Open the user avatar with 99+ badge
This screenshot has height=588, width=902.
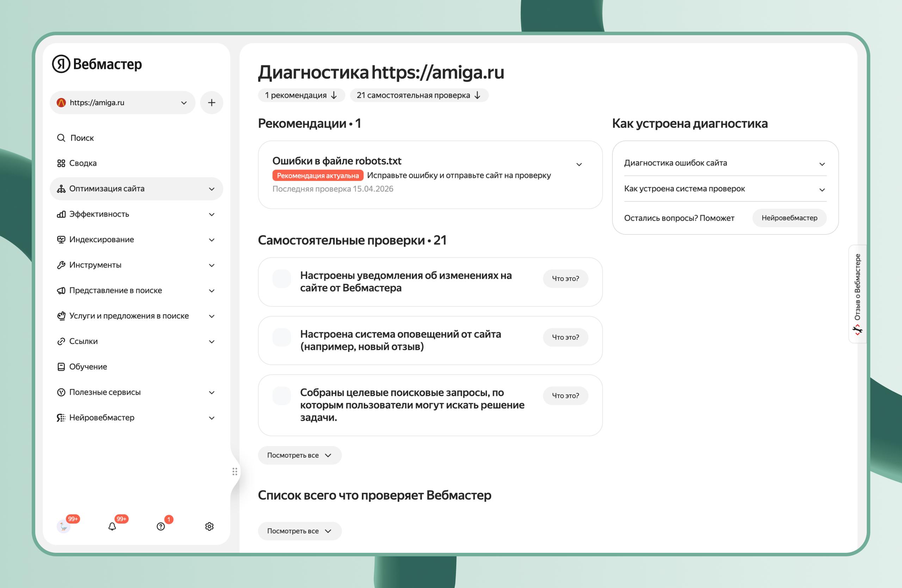[63, 526]
